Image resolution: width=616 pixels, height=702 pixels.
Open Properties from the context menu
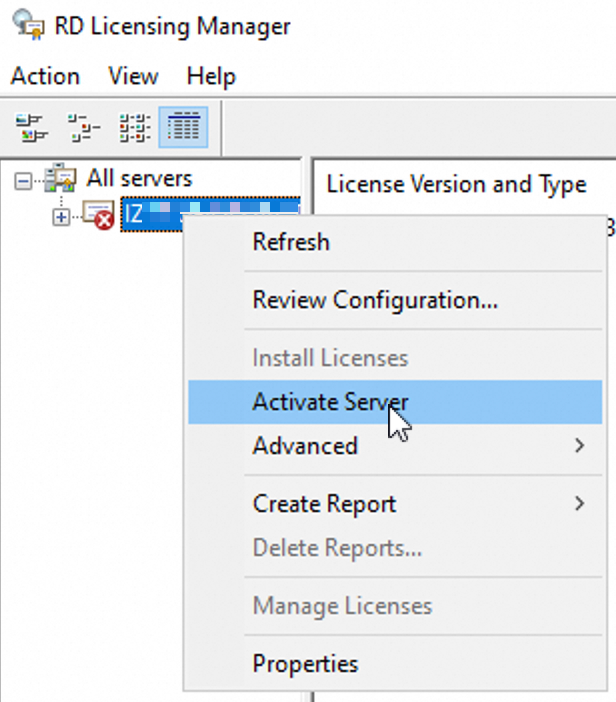click(x=305, y=663)
